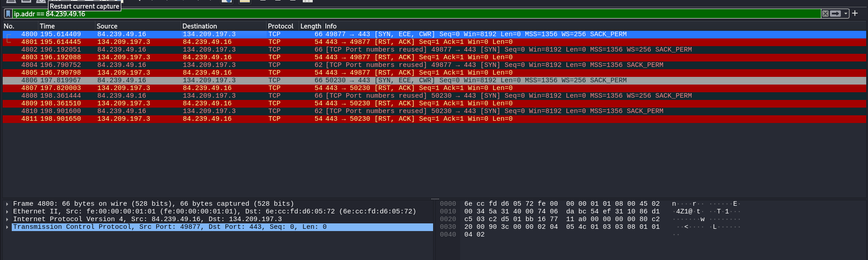Image resolution: width=868 pixels, height=260 pixels.
Task: Click hex offset row 0020 in bytes pane
Action: coord(448,219)
